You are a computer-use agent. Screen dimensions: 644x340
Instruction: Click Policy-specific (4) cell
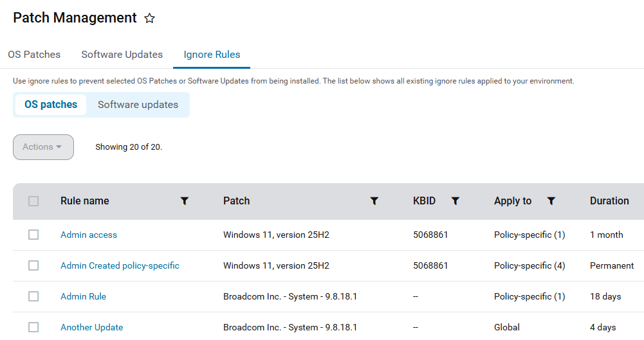[529, 265]
